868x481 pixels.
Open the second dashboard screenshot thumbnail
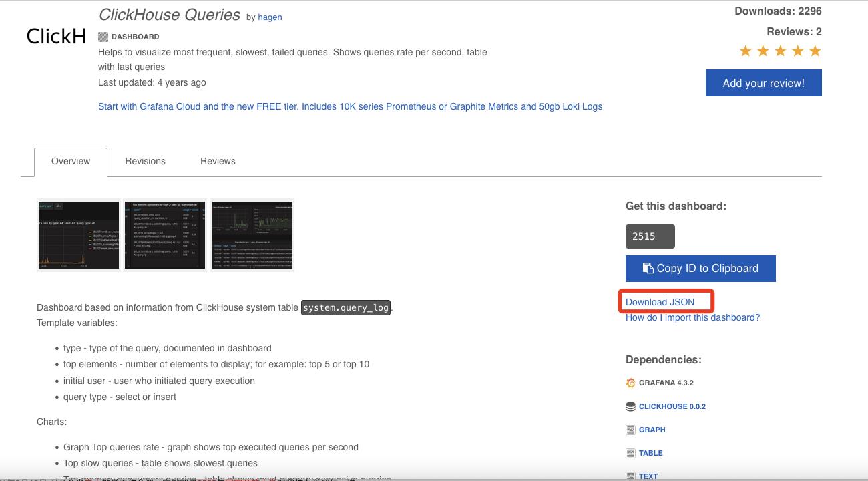(165, 235)
